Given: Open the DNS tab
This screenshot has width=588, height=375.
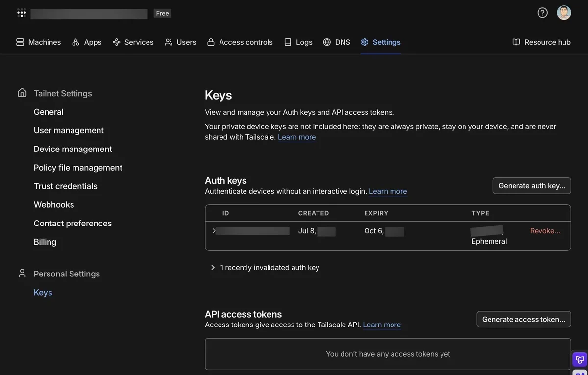Looking at the screenshot, I should pos(337,42).
